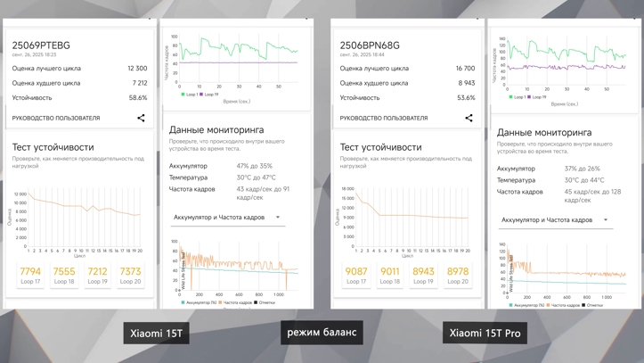
Task: Open user guide link under 58.6% stability
Action: [56, 118]
